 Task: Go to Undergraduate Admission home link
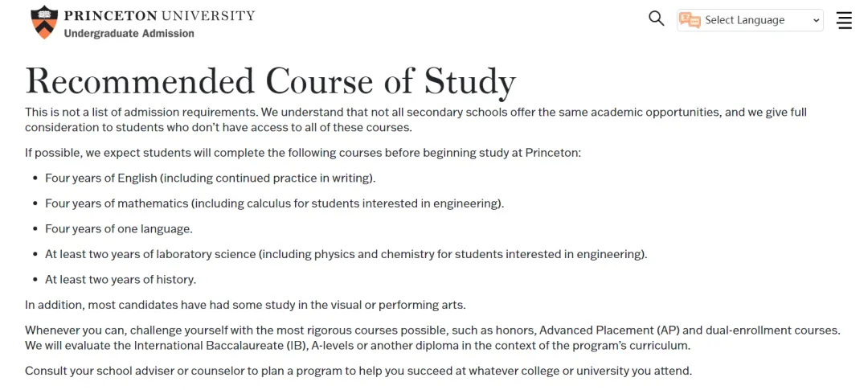129,33
